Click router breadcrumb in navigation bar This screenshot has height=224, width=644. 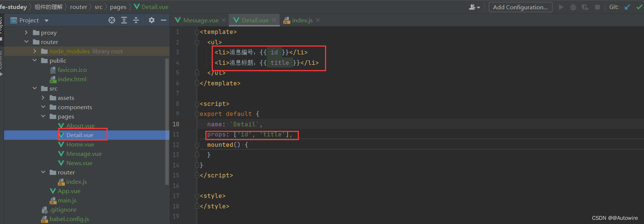pos(79,7)
